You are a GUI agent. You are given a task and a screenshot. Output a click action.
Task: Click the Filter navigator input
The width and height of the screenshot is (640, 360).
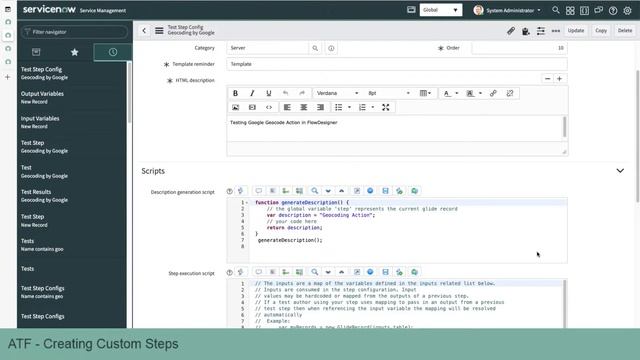(74, 32)
